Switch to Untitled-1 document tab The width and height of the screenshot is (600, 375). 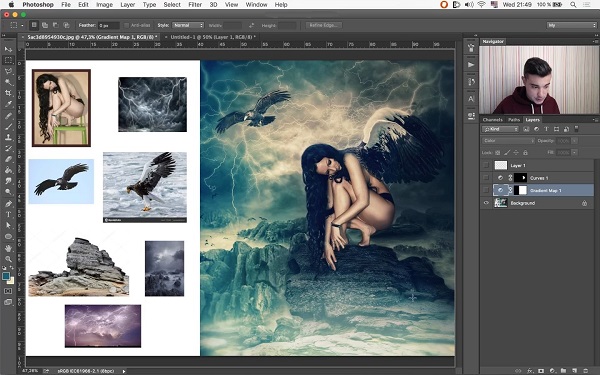coord(213,37)
